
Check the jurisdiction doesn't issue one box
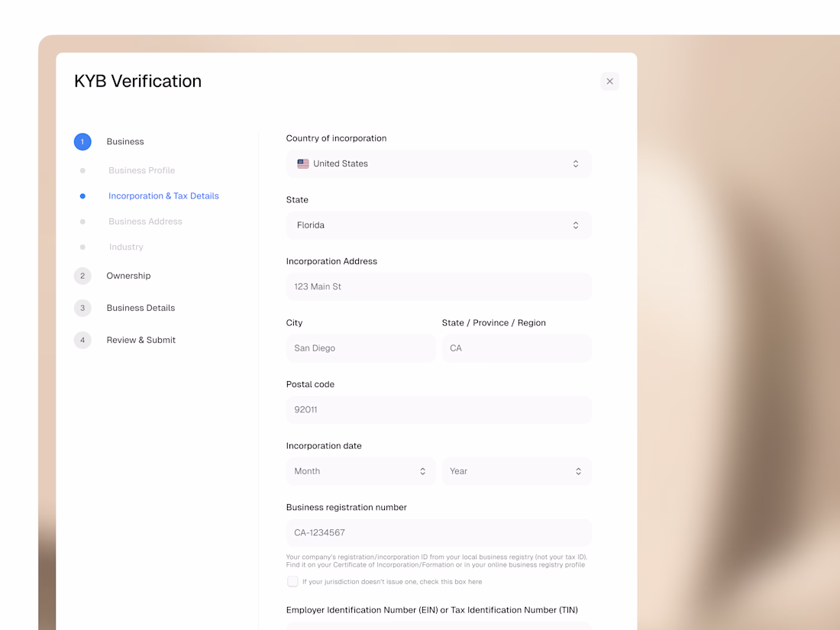click(x=292, y=582)
